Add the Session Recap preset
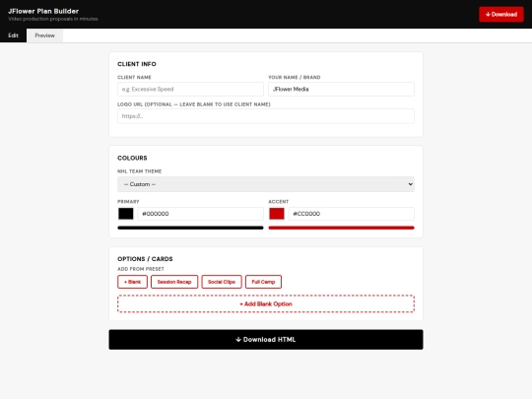532x399 pixels. tap(174, 282)
